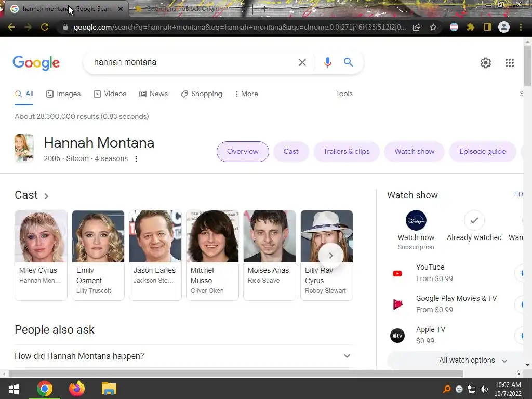Switch to the Images tab

[63, 94]
